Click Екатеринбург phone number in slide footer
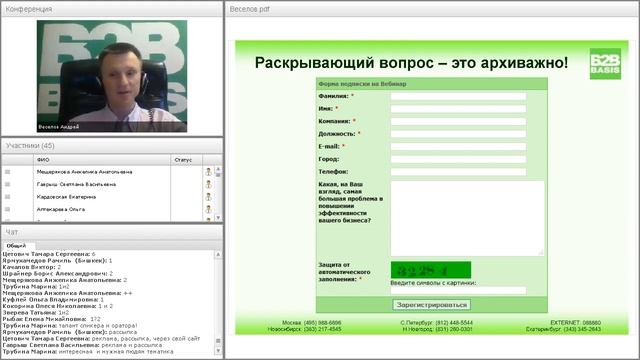 [563, 329]
